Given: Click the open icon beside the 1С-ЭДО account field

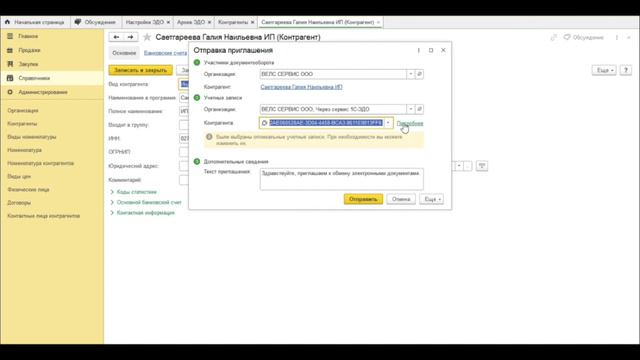Looking at the screenshot, I should coord(419,109).
